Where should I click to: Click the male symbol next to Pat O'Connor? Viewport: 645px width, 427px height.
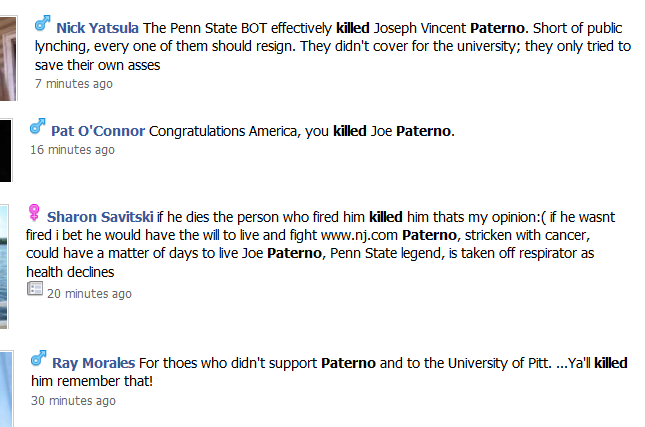click(37, 127)
